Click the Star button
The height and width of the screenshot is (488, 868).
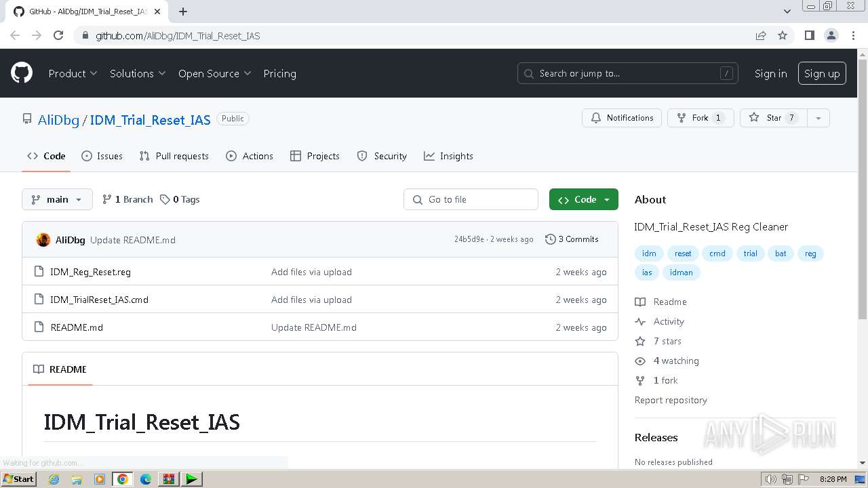773,118
